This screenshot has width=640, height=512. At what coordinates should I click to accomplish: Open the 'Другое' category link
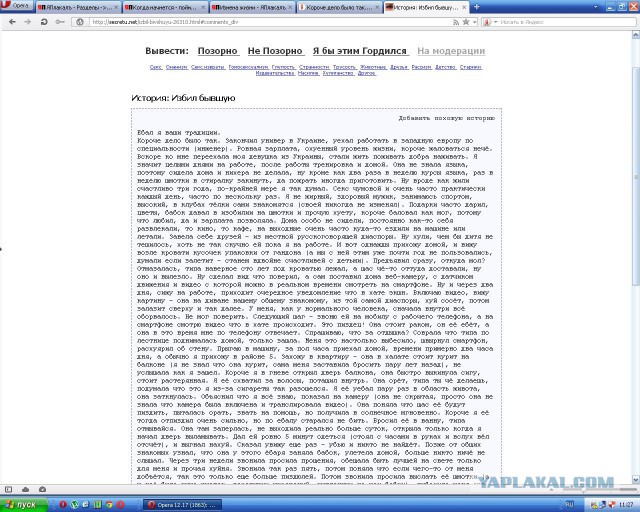pyautogui.click(x=367, y=73)
